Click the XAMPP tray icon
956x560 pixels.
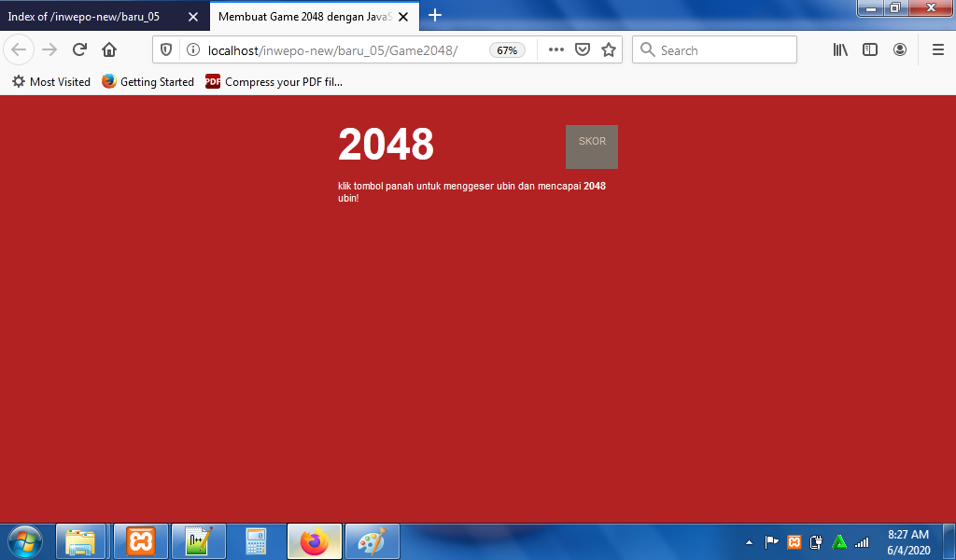pyautogui.click(x=794, y=541)
